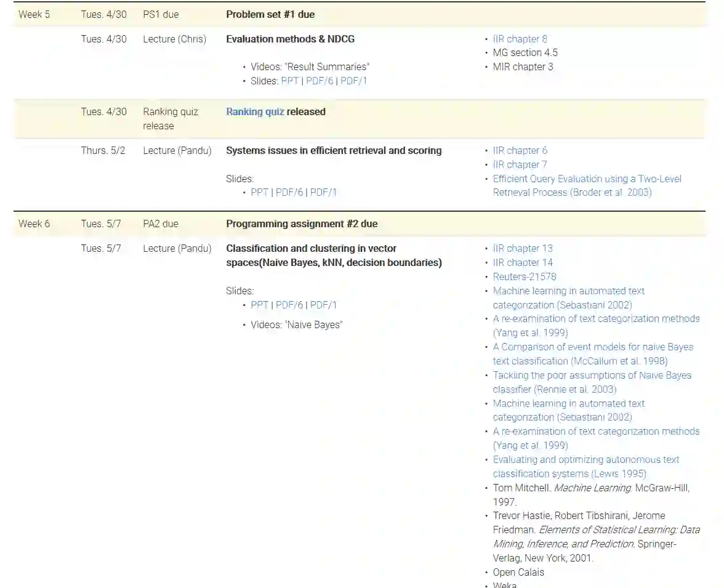
Task: Download PPT slides for Evaluation methods lecture
Action: click(289, 81)
